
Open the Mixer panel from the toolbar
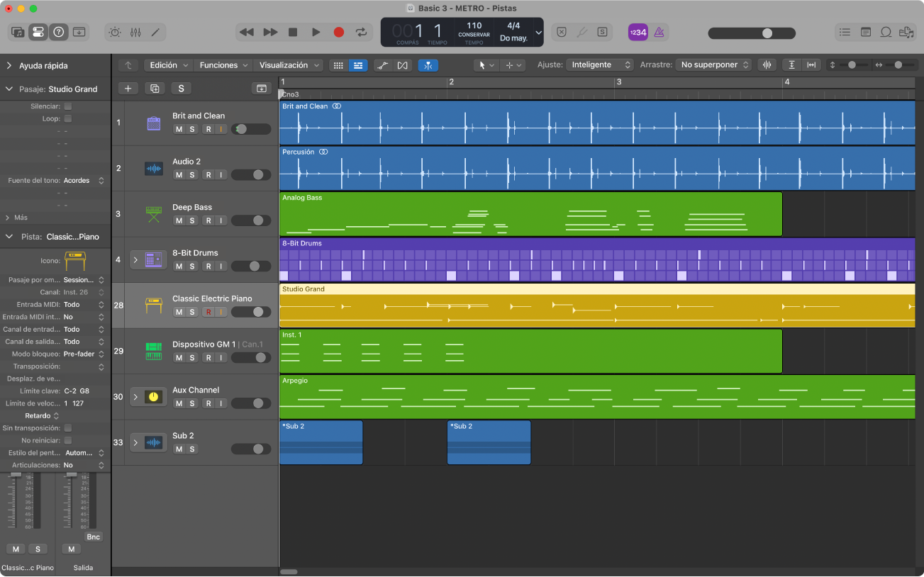(x=136, y=32)
